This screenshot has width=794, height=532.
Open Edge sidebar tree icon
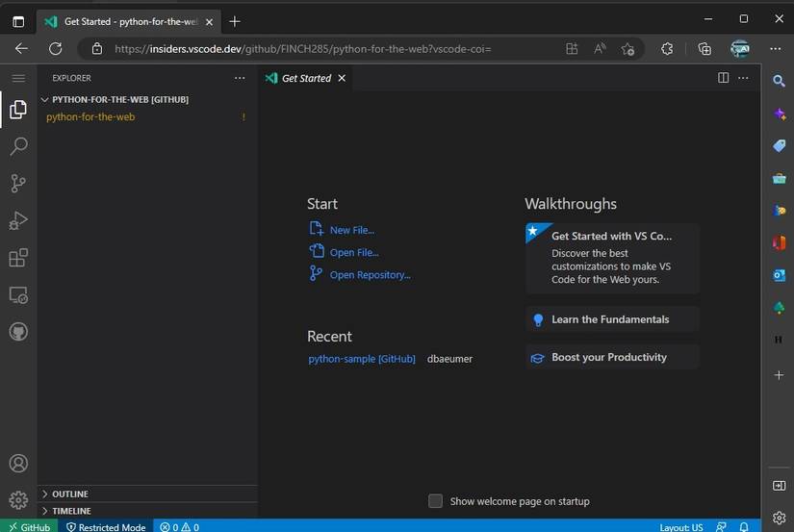click(780, 307)
